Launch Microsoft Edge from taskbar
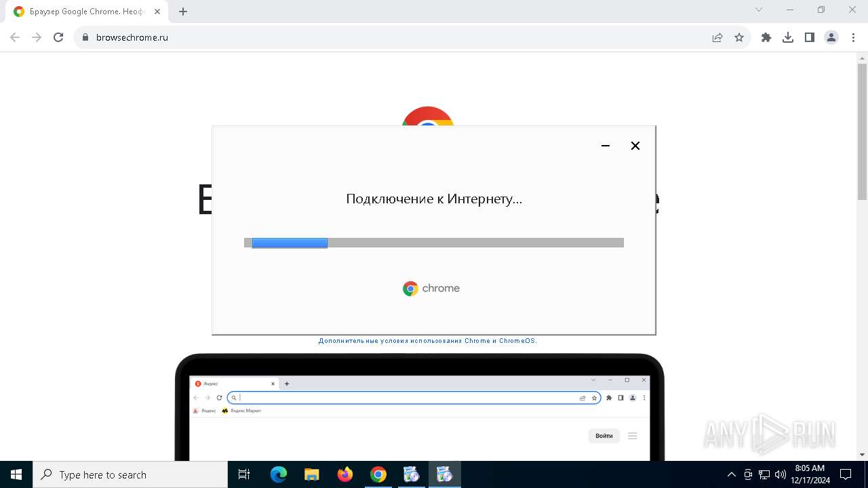 click(279, 474)
